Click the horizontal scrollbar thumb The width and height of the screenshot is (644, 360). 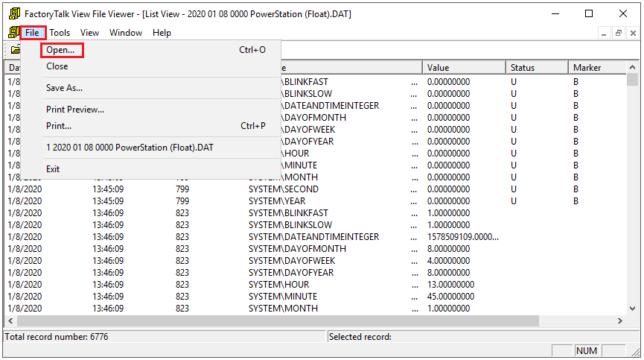[x=278, y=320]
